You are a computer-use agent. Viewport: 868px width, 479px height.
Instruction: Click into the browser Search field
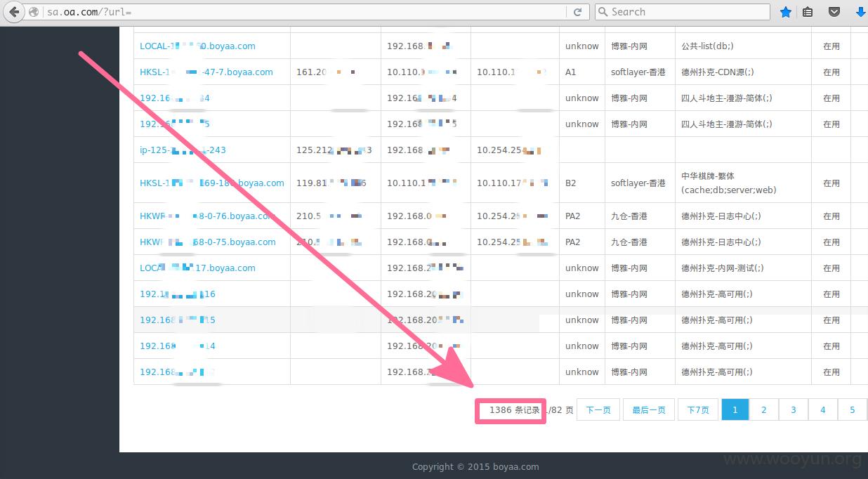coord(682,12)
